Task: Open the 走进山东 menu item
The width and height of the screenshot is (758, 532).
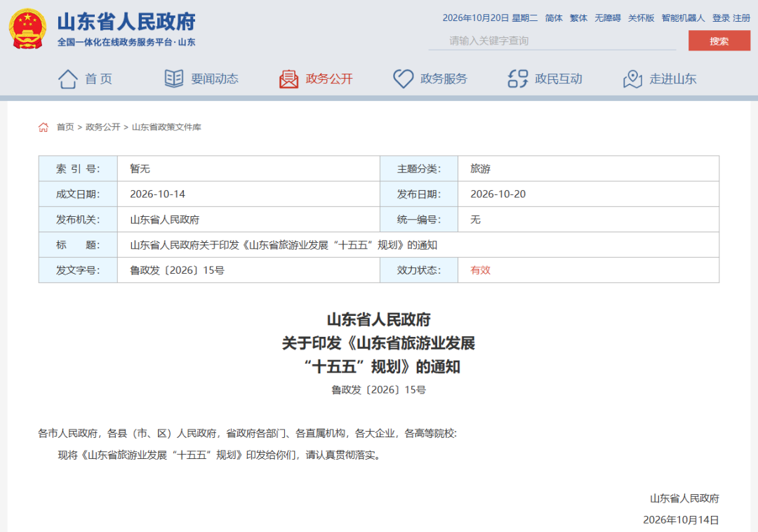Action: point(673,79)
